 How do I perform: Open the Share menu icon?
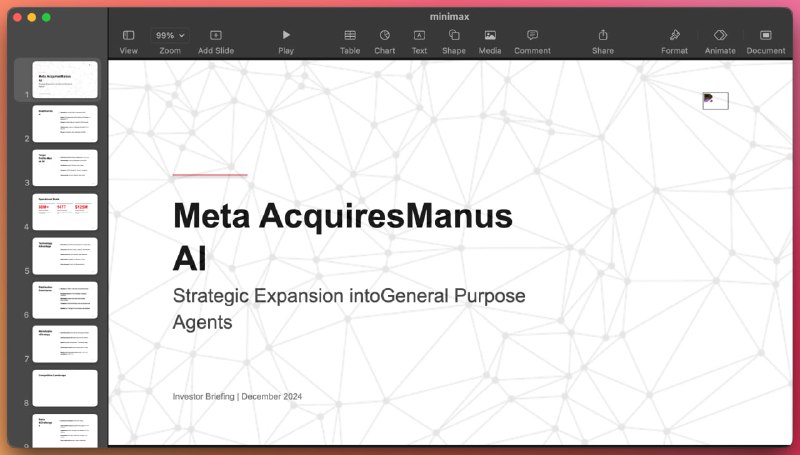pos(603,35)
